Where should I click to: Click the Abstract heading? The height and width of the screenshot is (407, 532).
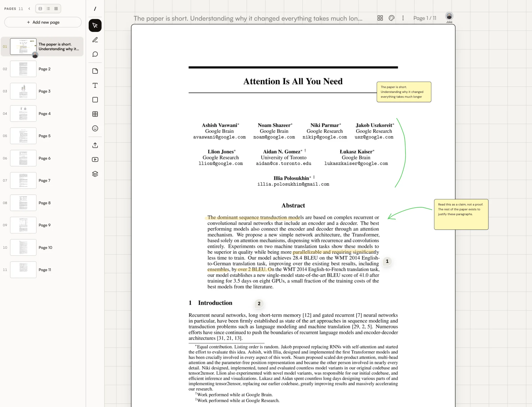[293, 205]
